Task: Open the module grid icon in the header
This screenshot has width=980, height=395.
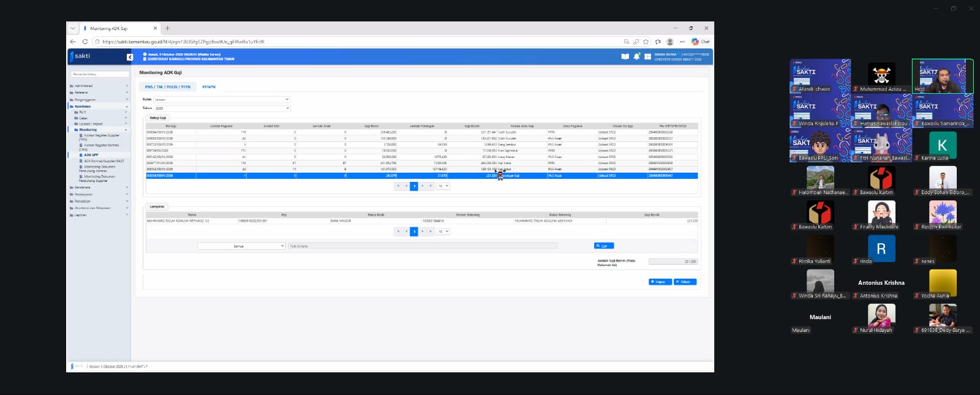Action: point(647,57)
